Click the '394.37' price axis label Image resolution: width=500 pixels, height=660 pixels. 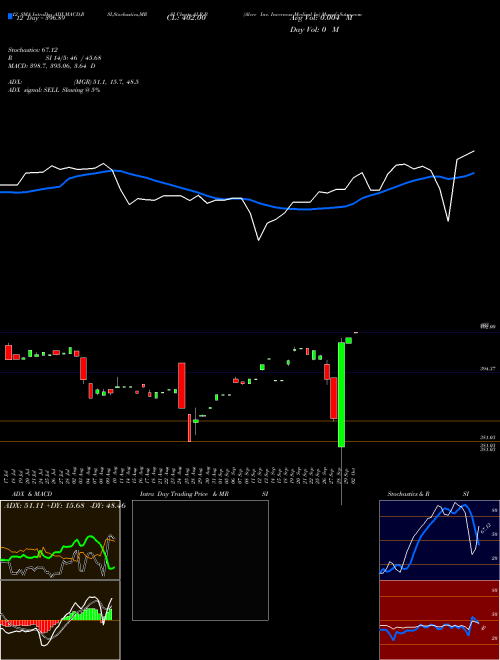pos(487,369)
